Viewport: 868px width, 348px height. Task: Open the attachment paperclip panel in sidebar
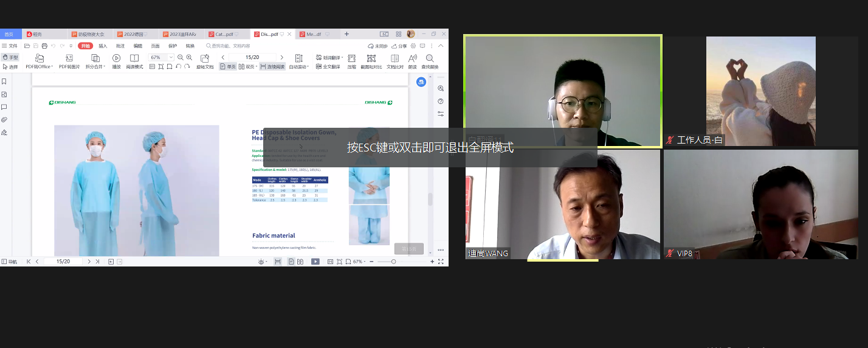tap(4, 120)
